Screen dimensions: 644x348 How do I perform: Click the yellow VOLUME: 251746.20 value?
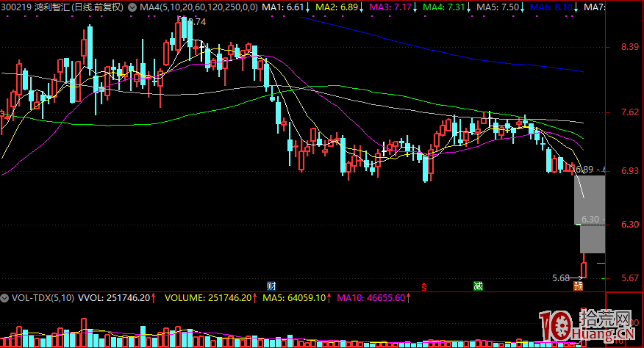pyautogui.click(x=208, y=298)
